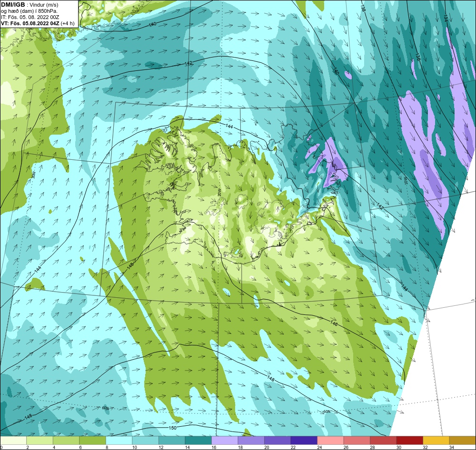The image size is (476, 450).
Task: Click the '144' contour label on Iceland's north coast
Action: [229, 126]
